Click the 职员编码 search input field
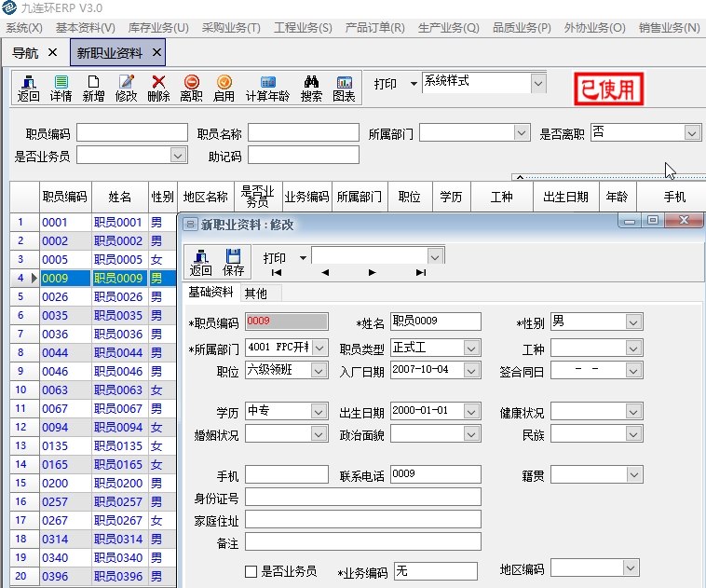 132,133
